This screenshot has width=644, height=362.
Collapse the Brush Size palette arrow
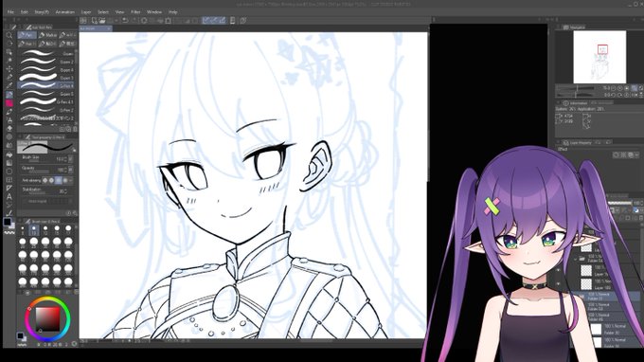[x=20, y=221]
